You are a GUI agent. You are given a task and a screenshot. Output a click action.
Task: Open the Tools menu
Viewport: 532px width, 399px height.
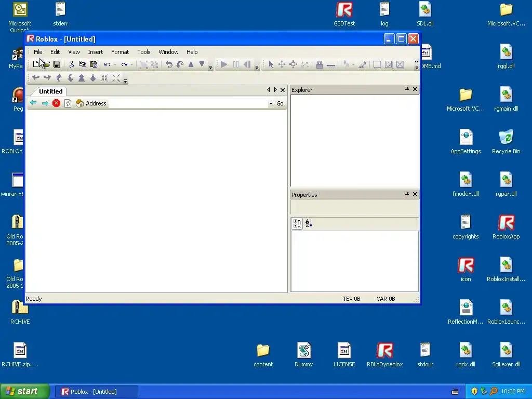[144, 52]
